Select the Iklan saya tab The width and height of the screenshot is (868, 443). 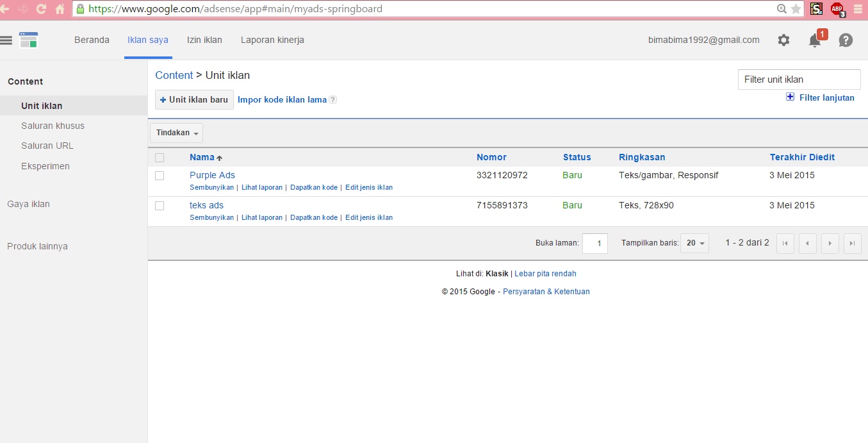click(x=148, y=40)
